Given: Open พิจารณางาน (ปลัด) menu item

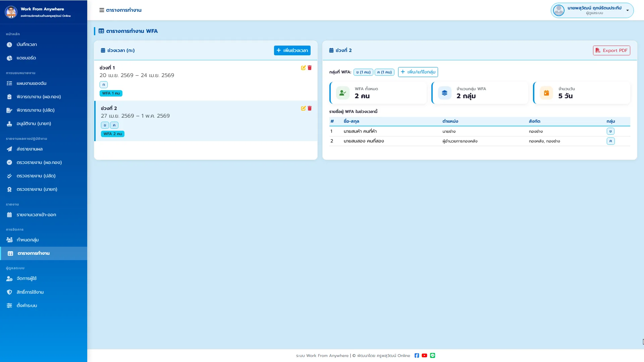Looking at the screenshot, I should click(x=44, y=110).
